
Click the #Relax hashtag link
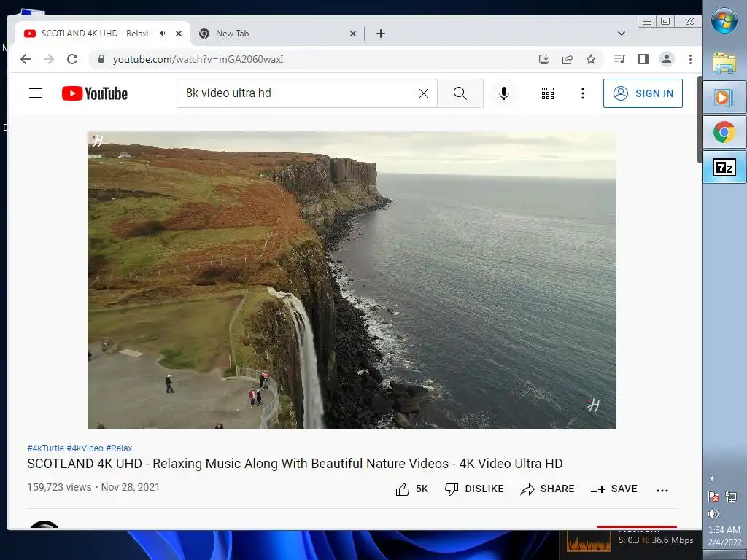119,448
